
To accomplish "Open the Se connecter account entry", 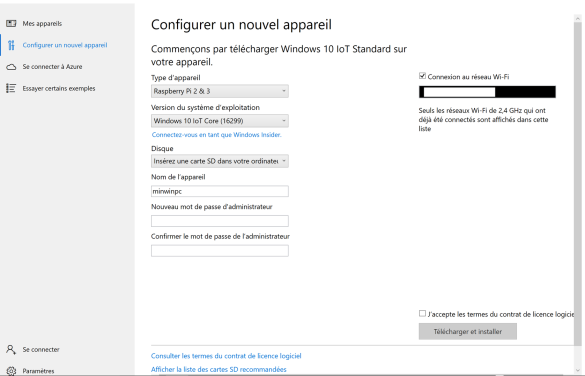I will pos(68,350).
